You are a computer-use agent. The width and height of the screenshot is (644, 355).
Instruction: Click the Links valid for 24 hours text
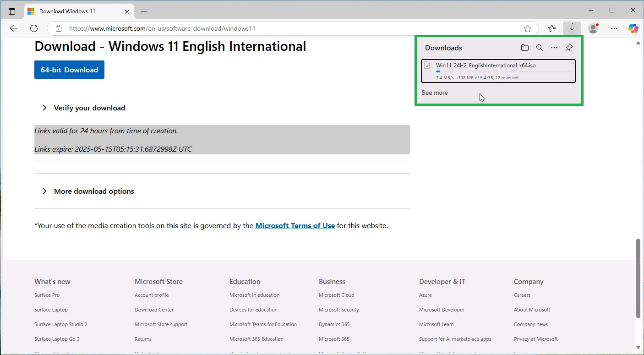tap(106, 131)
